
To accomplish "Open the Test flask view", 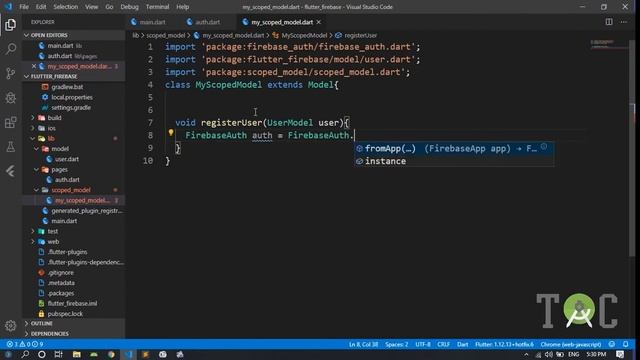I will click(x=11, y=147).
